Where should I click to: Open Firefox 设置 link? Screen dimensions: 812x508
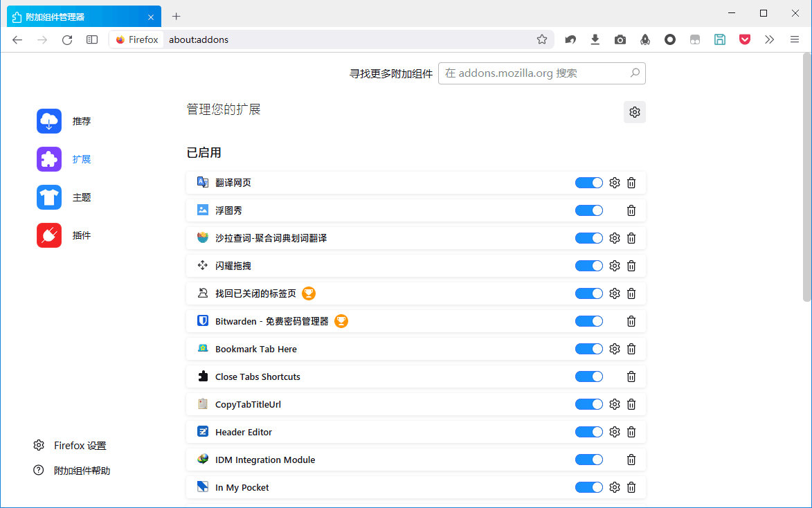(x=70, y=445)
